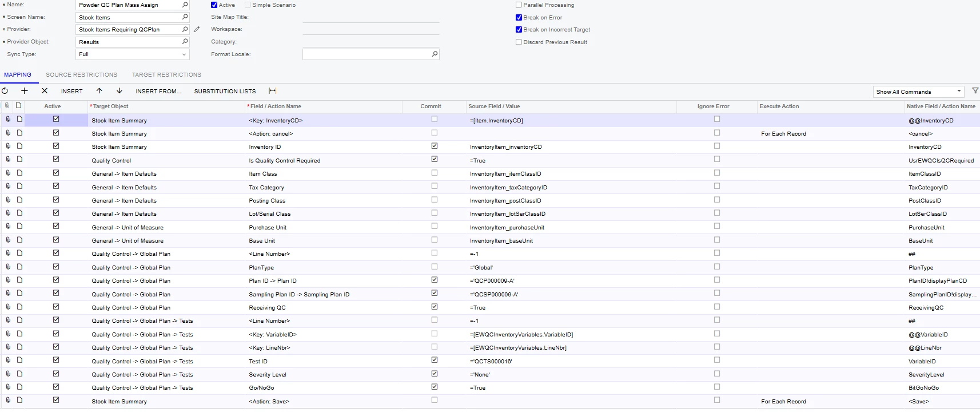Edit the provider with pencil icon

197,29
